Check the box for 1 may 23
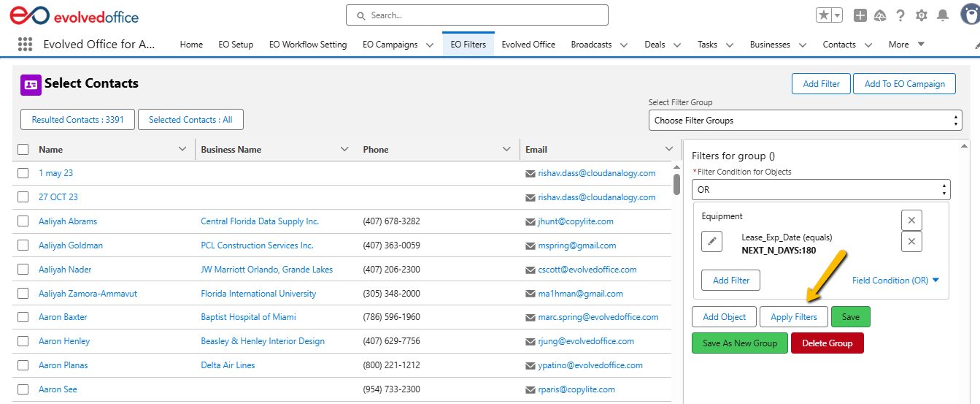 [23, 173]
